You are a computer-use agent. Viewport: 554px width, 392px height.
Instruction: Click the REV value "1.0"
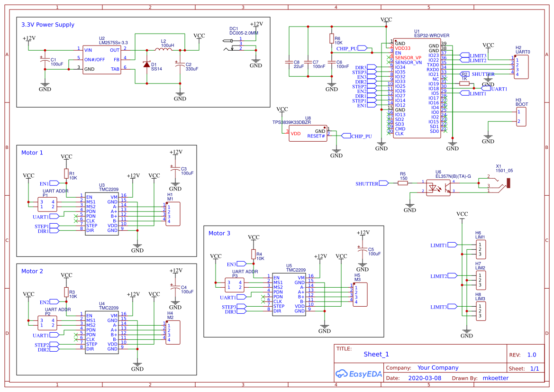pyautogui.click(x=532, y=355)
